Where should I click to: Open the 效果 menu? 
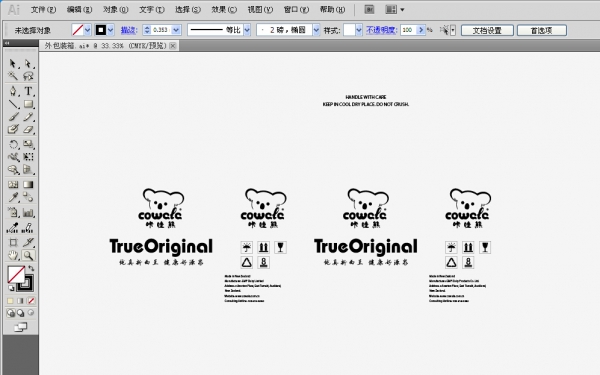coord(224,10)
